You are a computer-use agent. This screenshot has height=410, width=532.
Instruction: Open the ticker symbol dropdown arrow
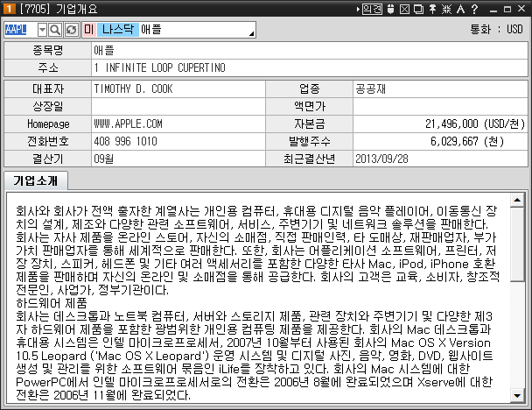42,30
